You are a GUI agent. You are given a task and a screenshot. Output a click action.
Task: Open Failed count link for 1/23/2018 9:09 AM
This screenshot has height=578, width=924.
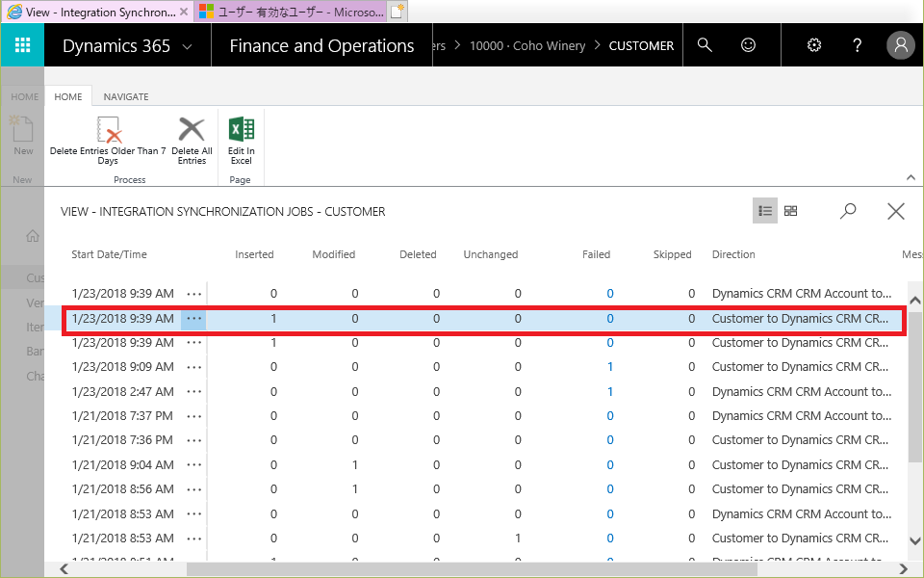pyautogui.click(x=610, y=367)
